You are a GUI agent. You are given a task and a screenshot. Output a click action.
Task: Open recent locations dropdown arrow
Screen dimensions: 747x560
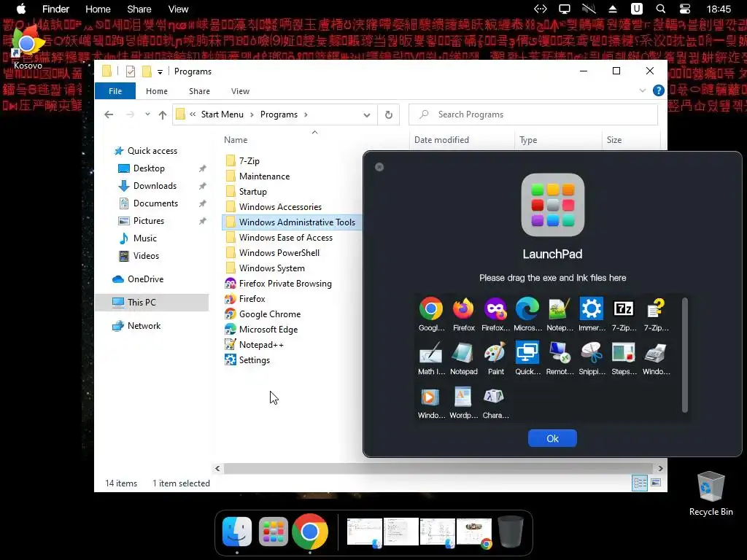pyautogui.click(x=147, y=114)
